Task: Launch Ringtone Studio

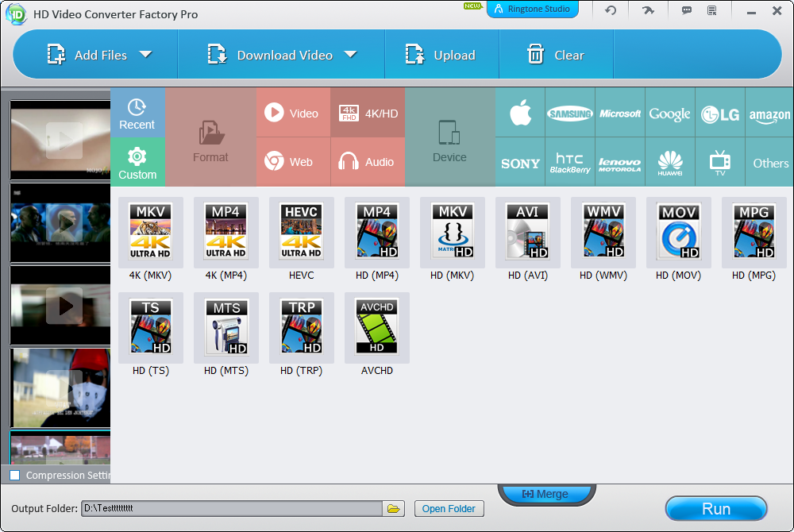Action: click(532, 9)
